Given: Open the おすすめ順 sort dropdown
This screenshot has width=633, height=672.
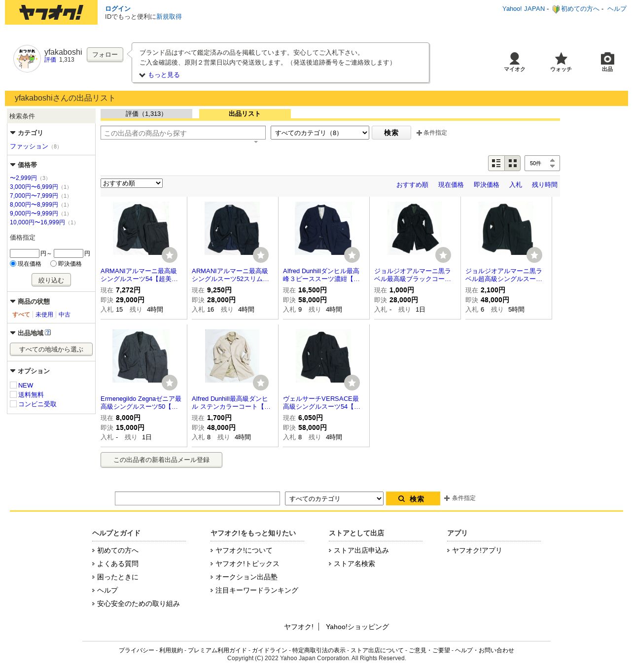Looking at the screenshot, I should 132,183.
